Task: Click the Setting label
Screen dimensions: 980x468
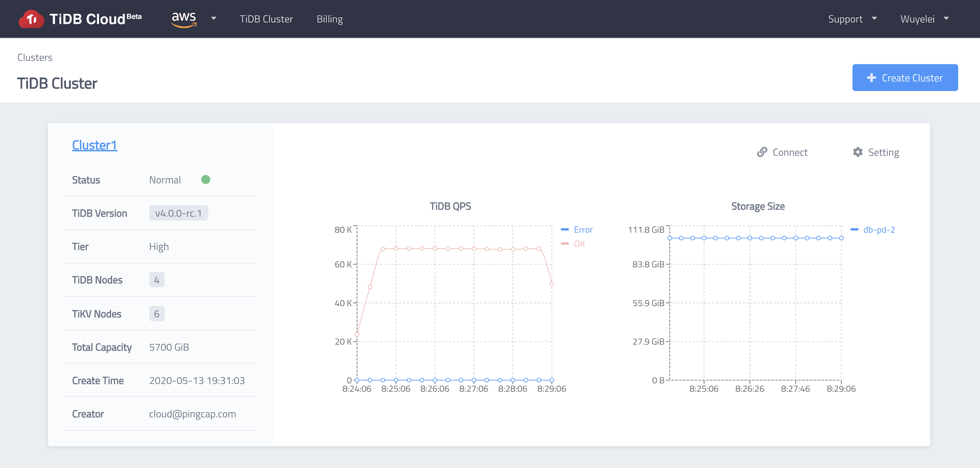Action: (x=884, y=152)
